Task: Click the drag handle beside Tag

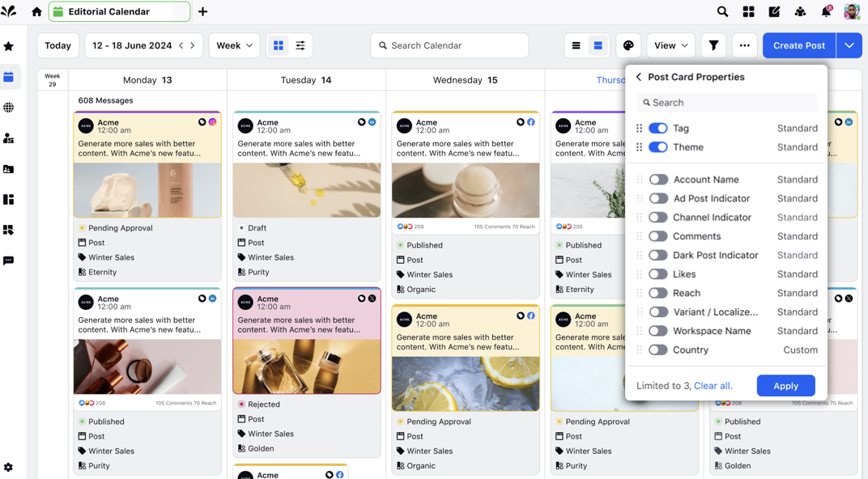Action: click(640, 129)
